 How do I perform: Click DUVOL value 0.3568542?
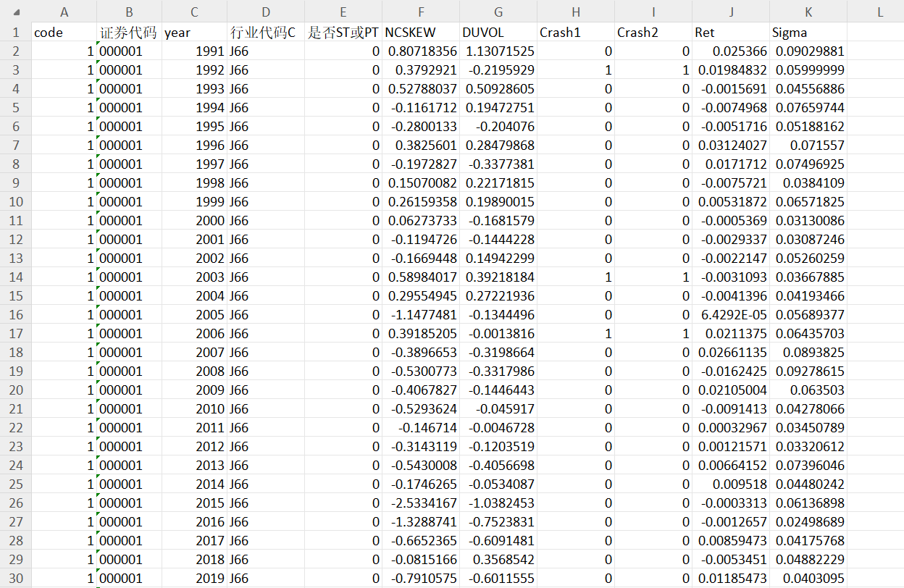point(498,560)
